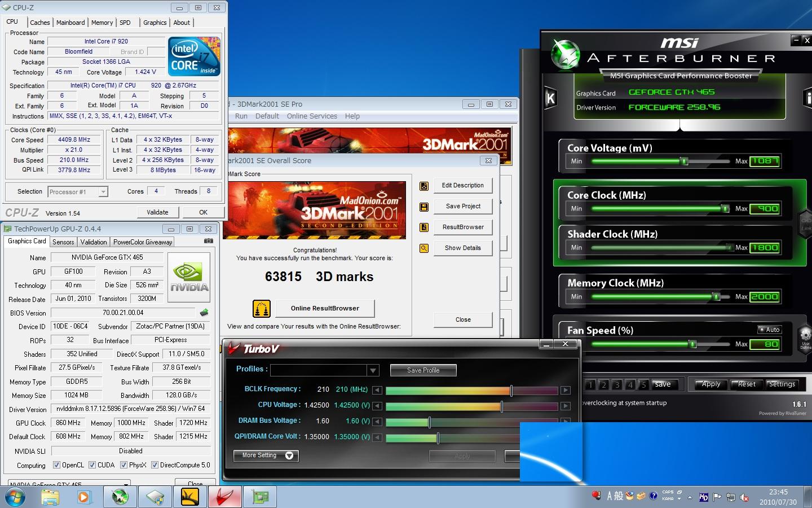Select Afterburner profile slot 2
This screenshot has width=812, height=508.
[603, 385]
